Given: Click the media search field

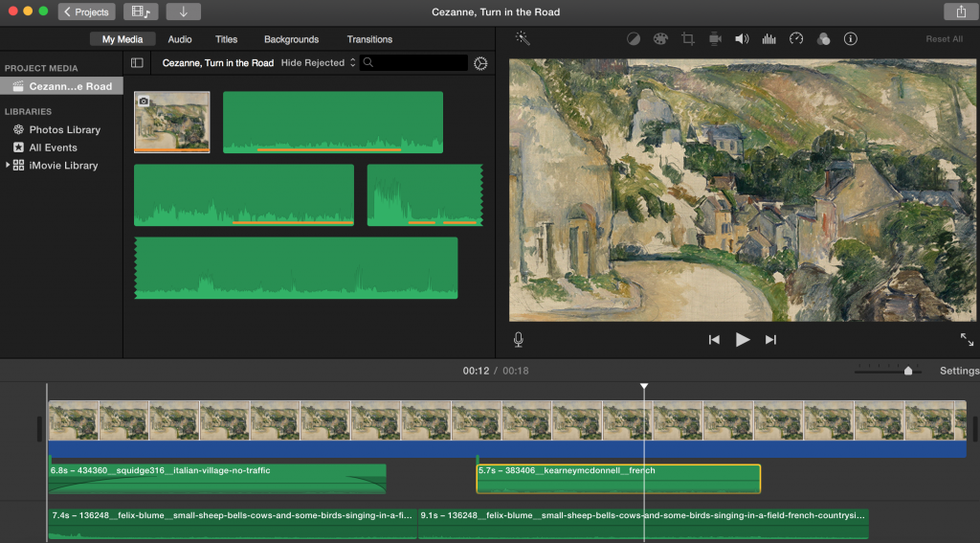Looking at the screenshot, I should click(x=413, y=62).
